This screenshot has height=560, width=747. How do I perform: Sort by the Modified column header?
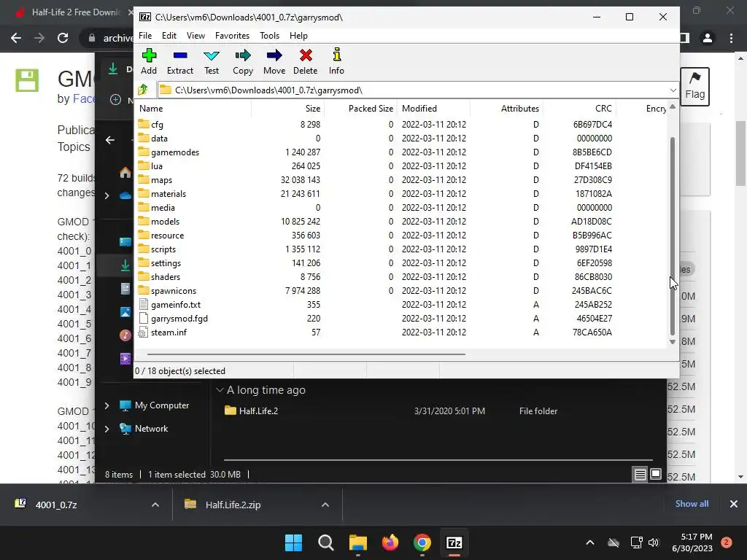pos(433,109)
